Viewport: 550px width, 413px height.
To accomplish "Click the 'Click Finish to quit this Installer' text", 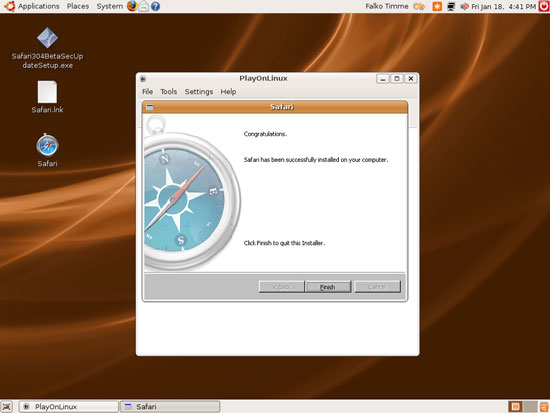I will [x=284, y=243].
